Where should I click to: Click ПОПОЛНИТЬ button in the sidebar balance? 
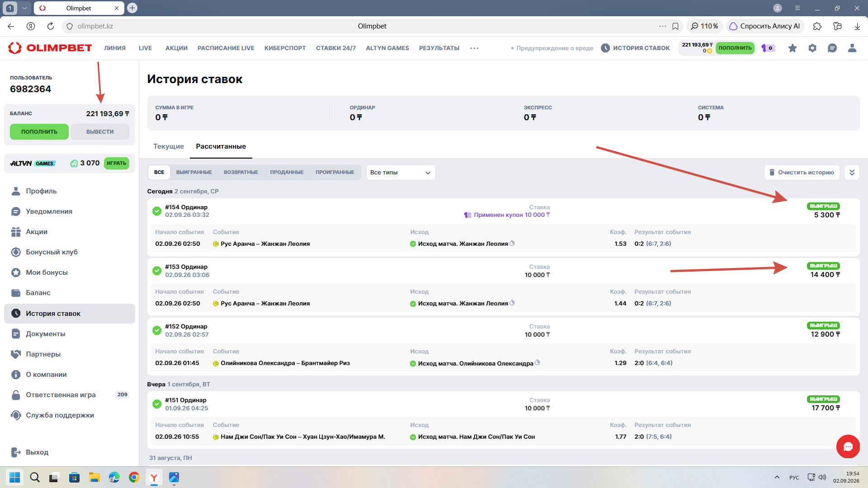[39, 132]
